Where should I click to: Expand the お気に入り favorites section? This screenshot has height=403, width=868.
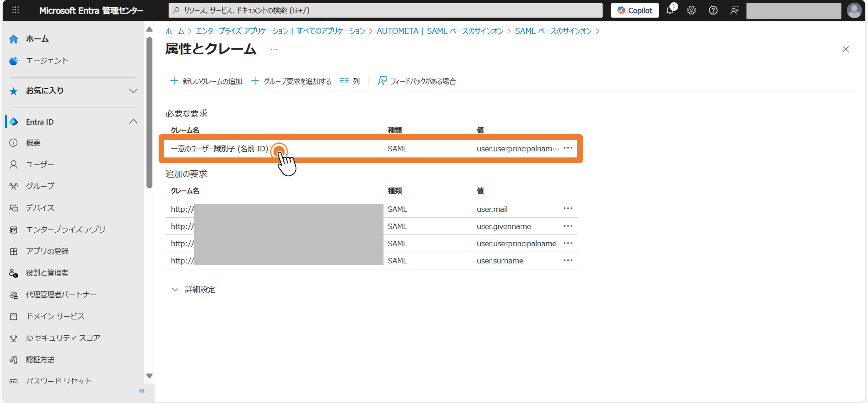pyautogui.click(x=133, y=91)
